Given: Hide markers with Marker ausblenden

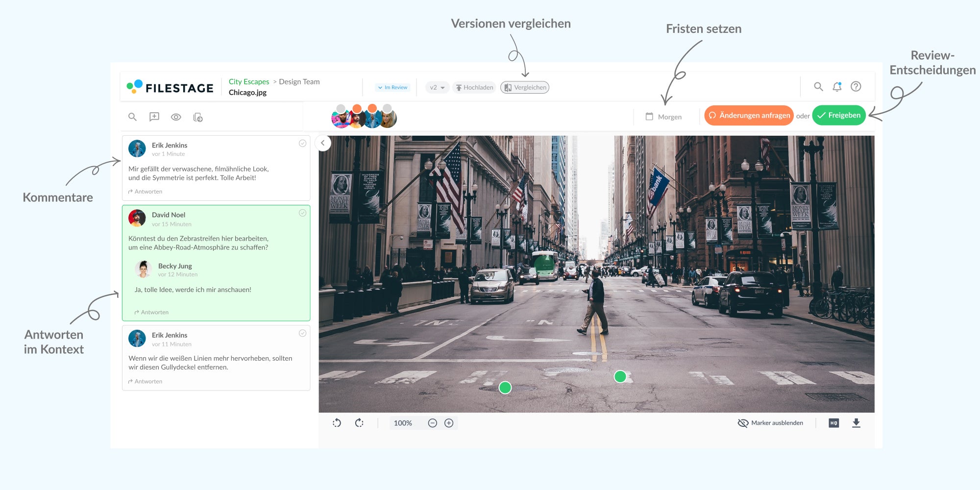Looking at the screenshot, I should pyautogui.click(x=770, y=422).
